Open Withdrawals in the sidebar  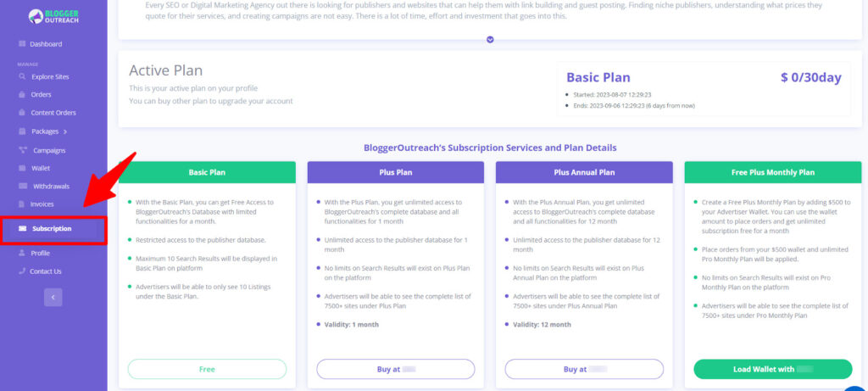click(51, 186)
